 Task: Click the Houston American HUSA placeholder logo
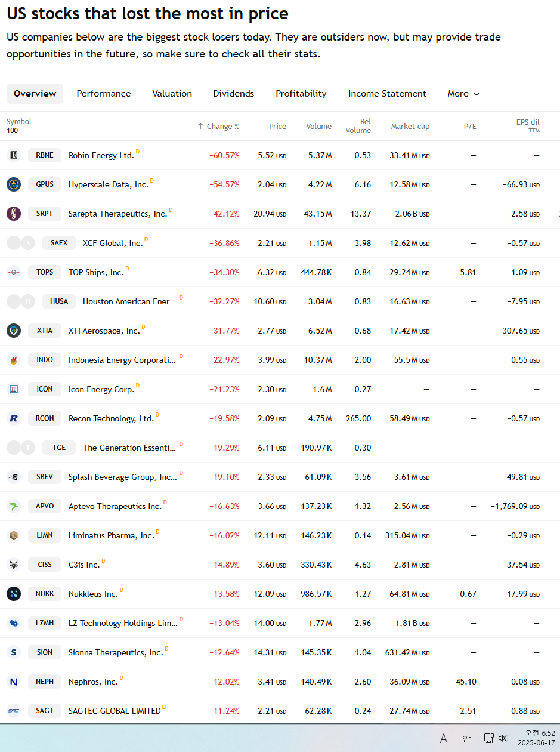coord(21,301)
